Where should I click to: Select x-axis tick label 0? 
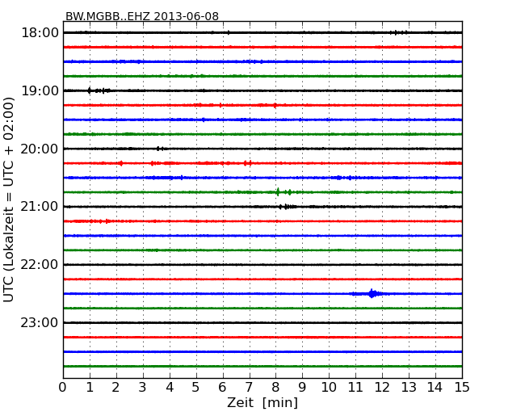tap(63, 388)
